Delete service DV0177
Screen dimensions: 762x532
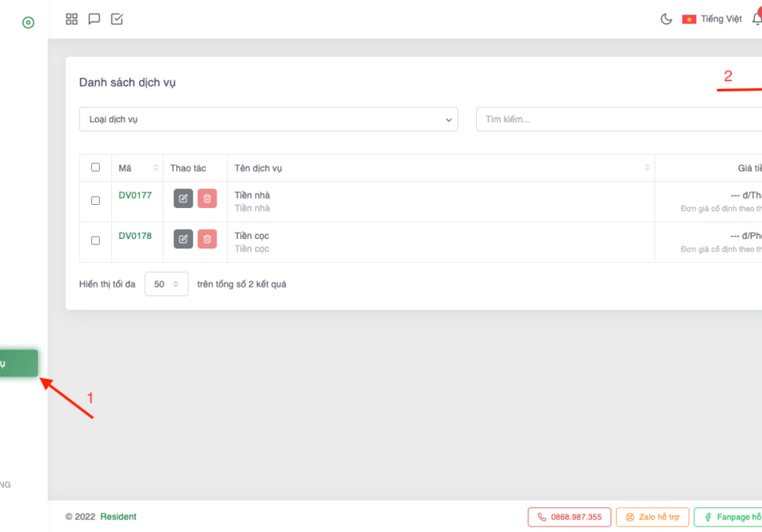point(207,199)
